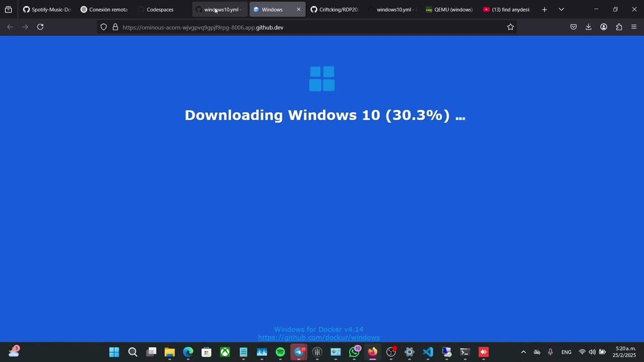Expand the list all tabs dropdown
The height and width of the screenshot is (362, 644).
point(561,10)
